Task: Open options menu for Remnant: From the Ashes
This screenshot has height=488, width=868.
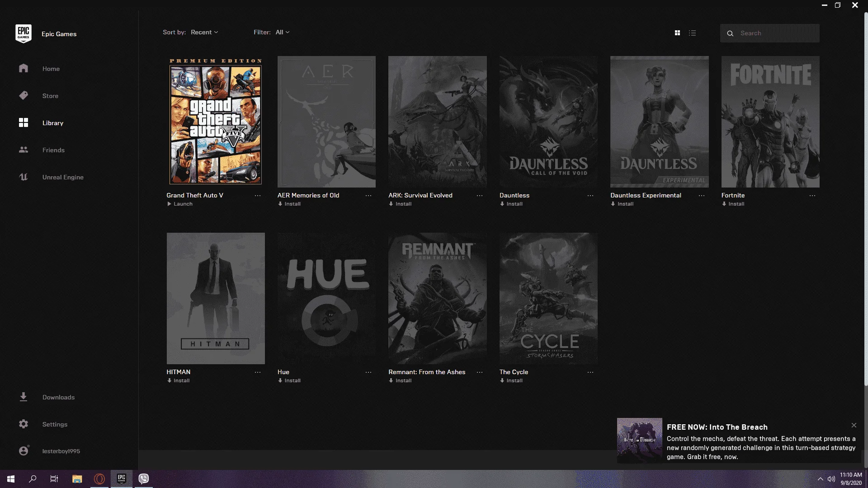Action: (480, 372)
